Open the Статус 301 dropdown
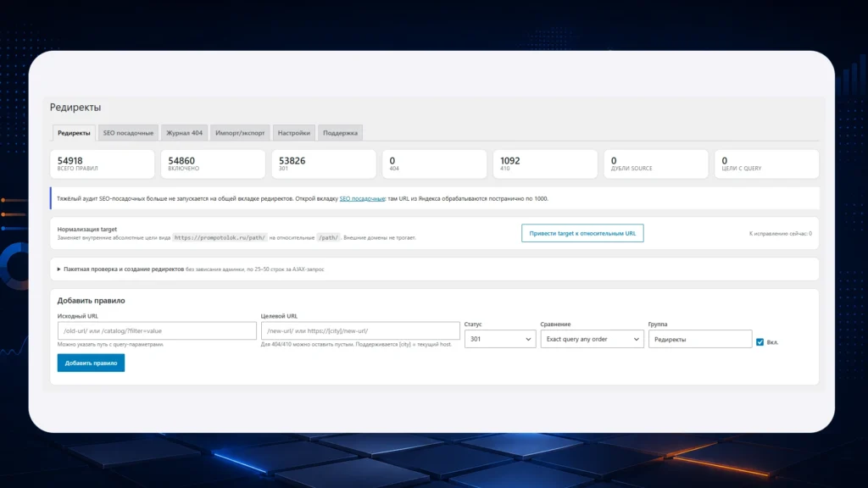 [500, 339]
